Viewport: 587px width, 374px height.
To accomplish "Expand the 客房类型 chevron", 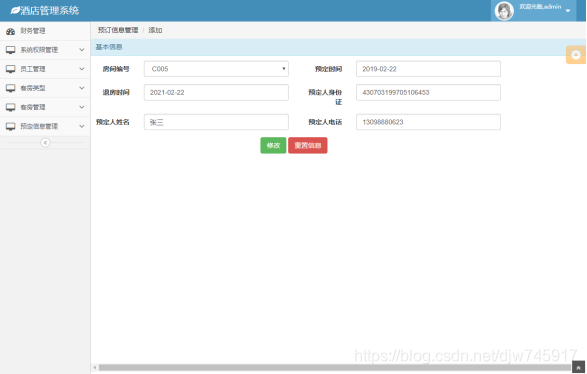I will [x=82, y=88].
